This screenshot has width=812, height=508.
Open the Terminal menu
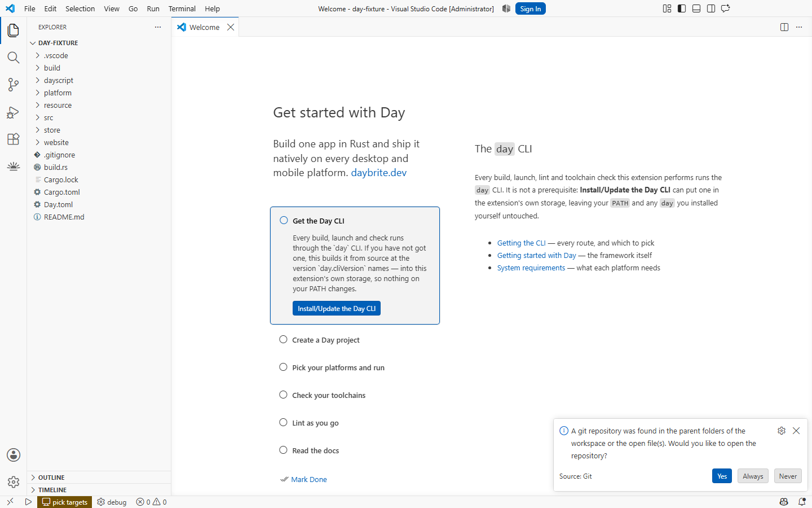182,8
